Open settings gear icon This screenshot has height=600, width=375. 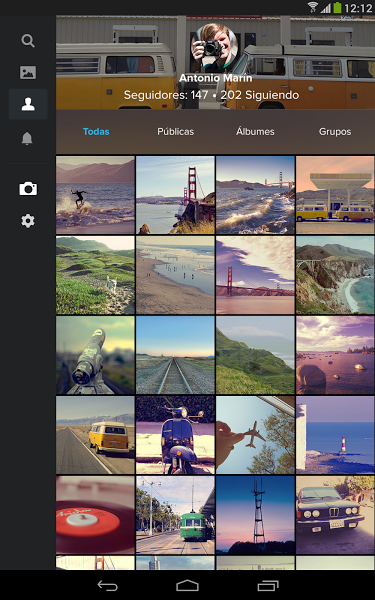tap(28, 221)
